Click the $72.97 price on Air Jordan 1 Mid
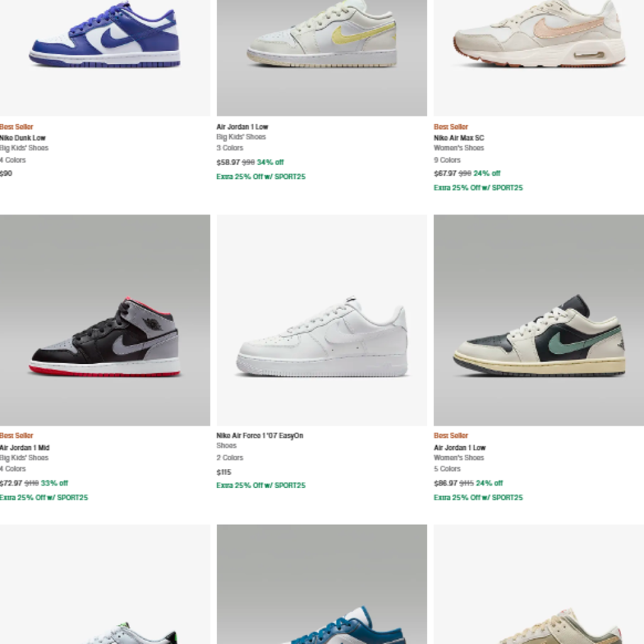The height and width of the screenshot is (644, 644). [11, 484]
